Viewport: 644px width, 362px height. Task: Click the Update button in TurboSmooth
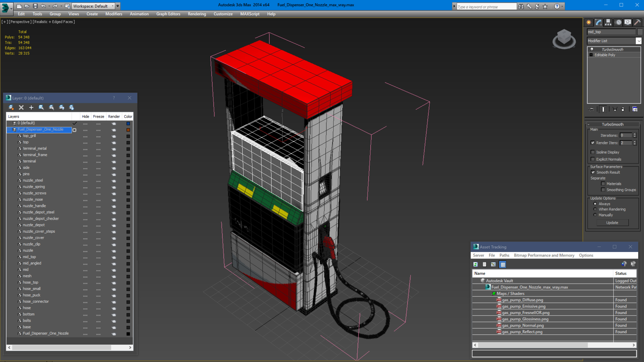612,222
